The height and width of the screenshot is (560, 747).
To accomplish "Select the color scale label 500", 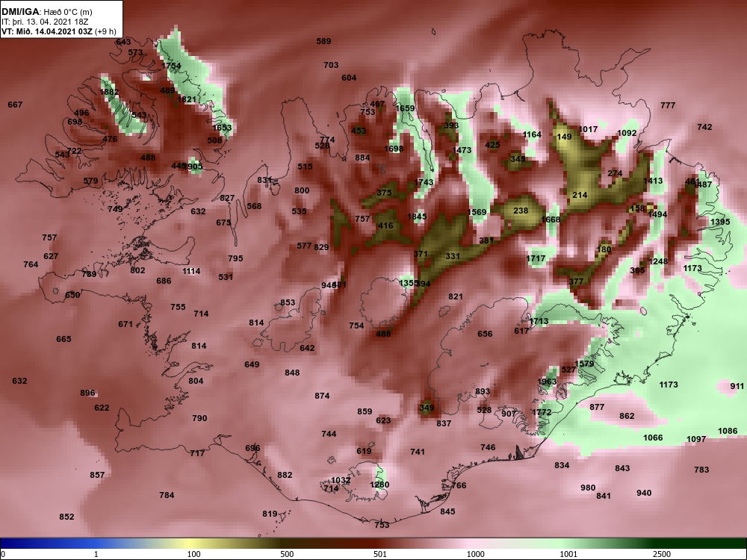I will [x=287, y=554].
